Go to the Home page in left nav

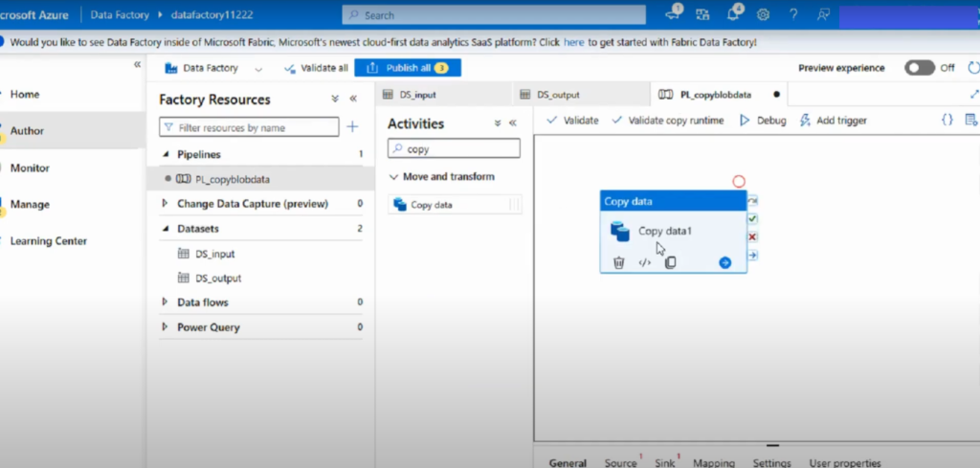(25, 95)
